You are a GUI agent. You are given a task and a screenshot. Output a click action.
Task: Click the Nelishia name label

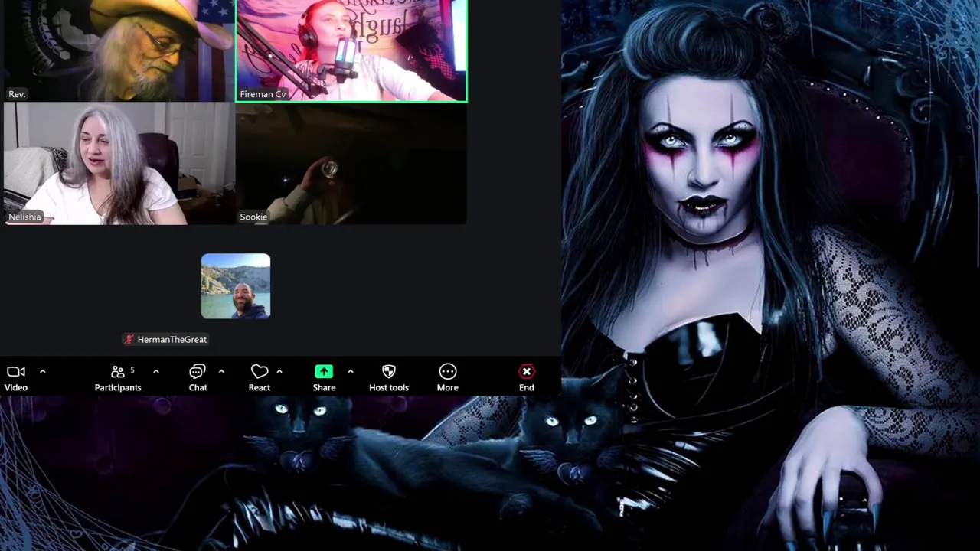pyautogui.click(x=24, y=217)
